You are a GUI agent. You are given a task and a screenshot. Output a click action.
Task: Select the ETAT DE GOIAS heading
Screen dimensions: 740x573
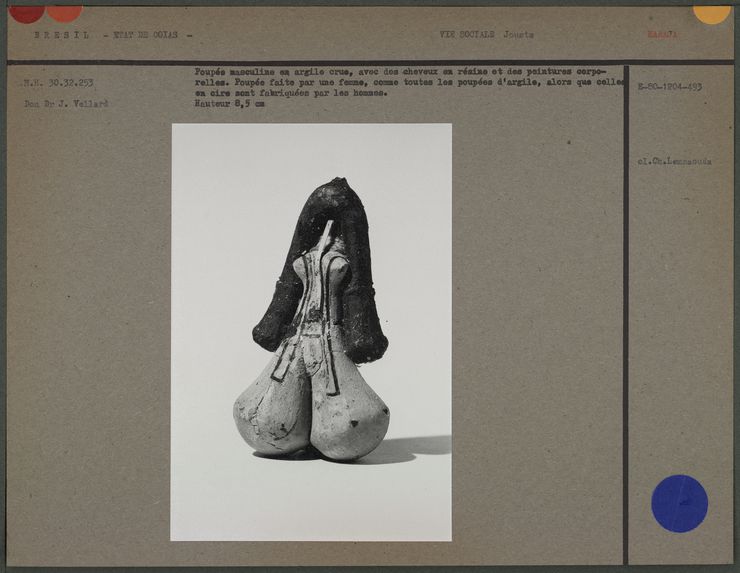pyautogui.click(x=143, y=35)
